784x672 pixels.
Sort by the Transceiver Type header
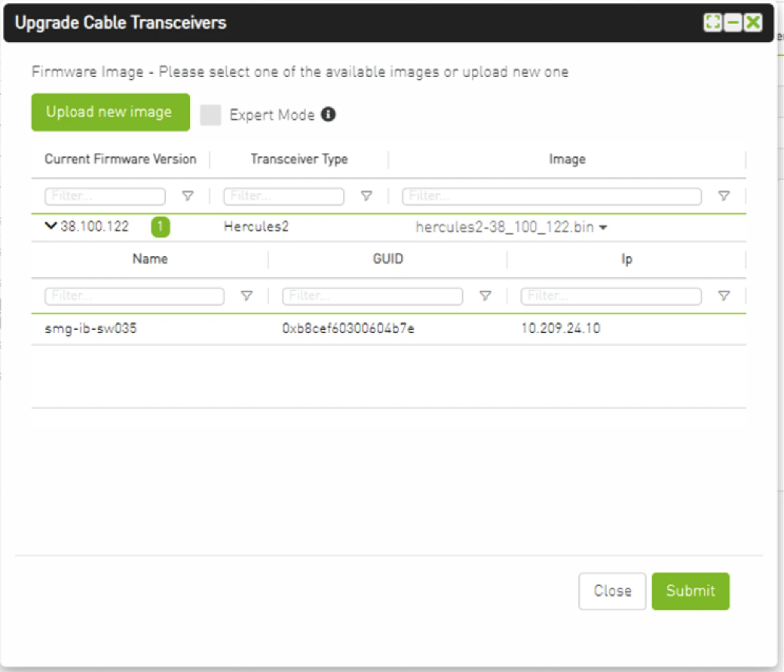click(299, 159)
